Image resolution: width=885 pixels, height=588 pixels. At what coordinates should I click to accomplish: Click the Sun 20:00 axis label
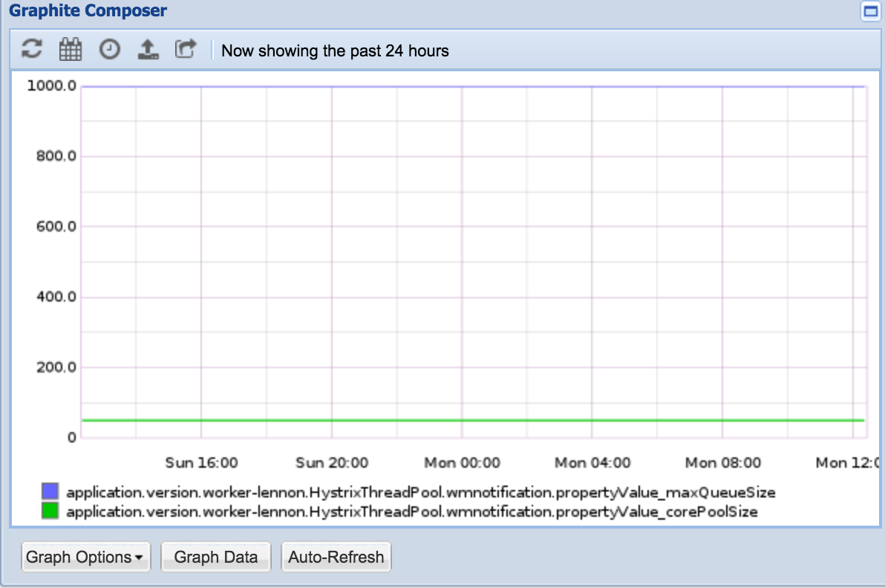pyautogui.click(x=332, y=463)
